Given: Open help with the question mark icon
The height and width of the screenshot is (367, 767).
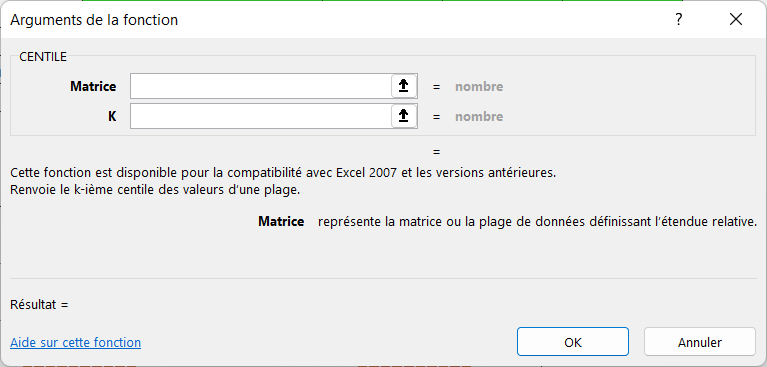Looking at the screenshot, I should (678, 20).
